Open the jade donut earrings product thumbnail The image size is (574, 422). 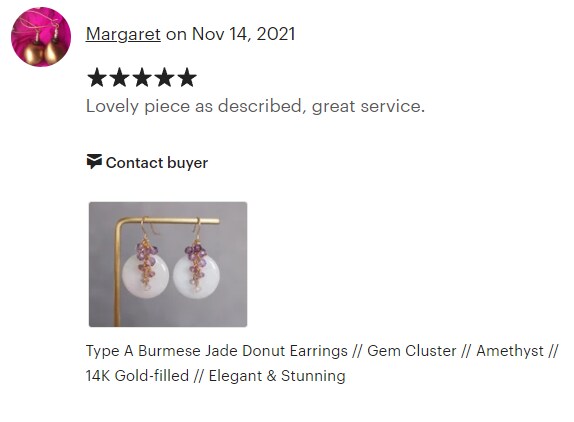[x=168, y=264]
